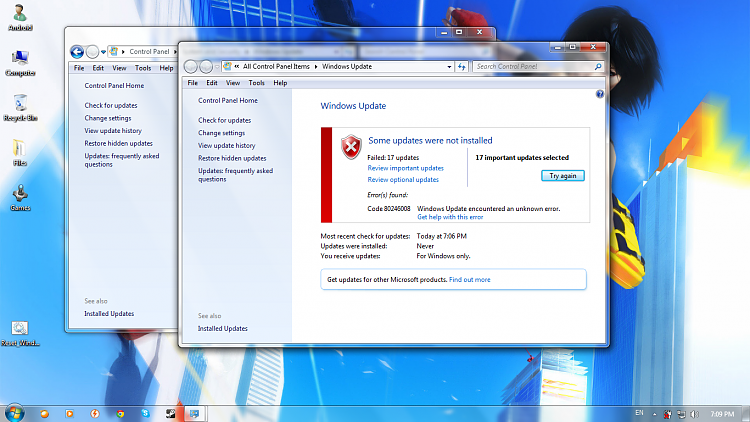
Task: Click the Forward arrow in the front Windows Update window
Action: point(206,67)
